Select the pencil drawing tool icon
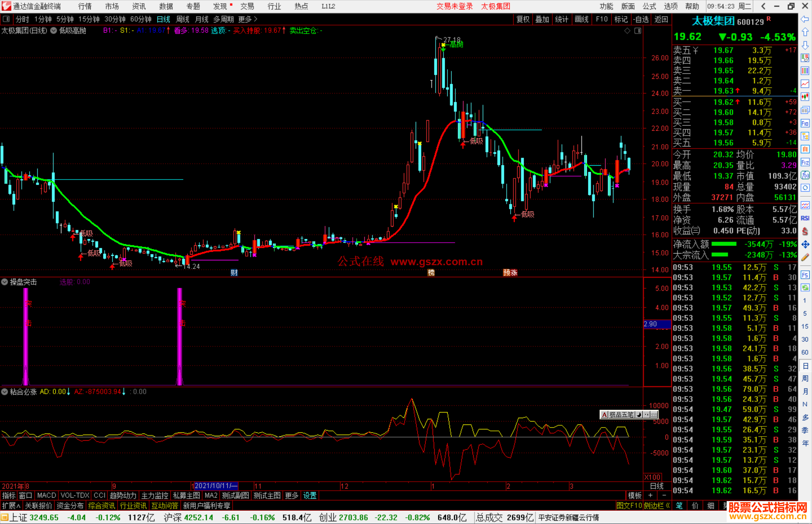Screen dimensions: 812x524 [805, 257]
